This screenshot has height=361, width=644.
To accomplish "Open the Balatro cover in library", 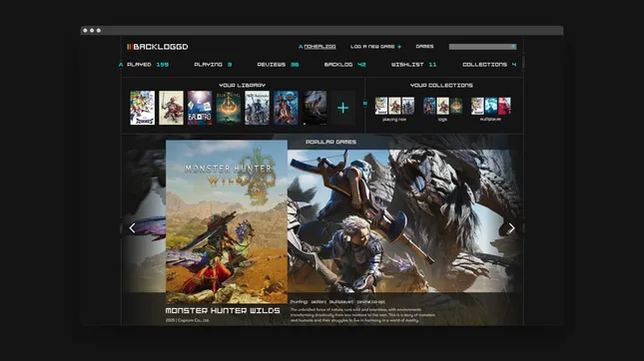I will 200,108.
